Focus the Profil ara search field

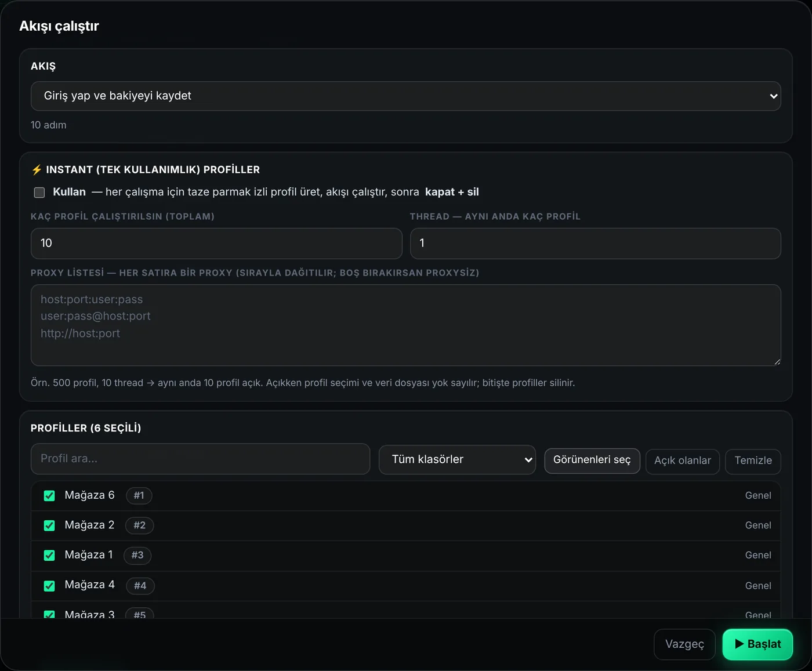point(200,459)
